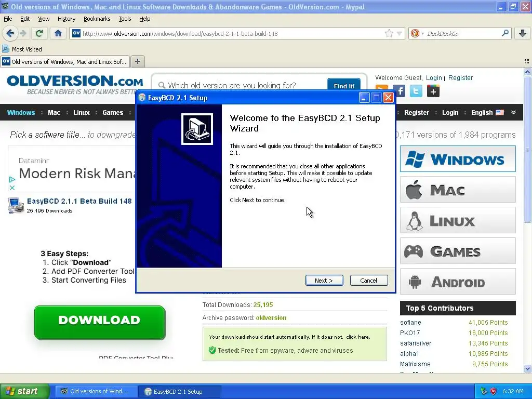Open the URL history dropdown arrow
532x399 pixels.
click(x=400, y=33)
